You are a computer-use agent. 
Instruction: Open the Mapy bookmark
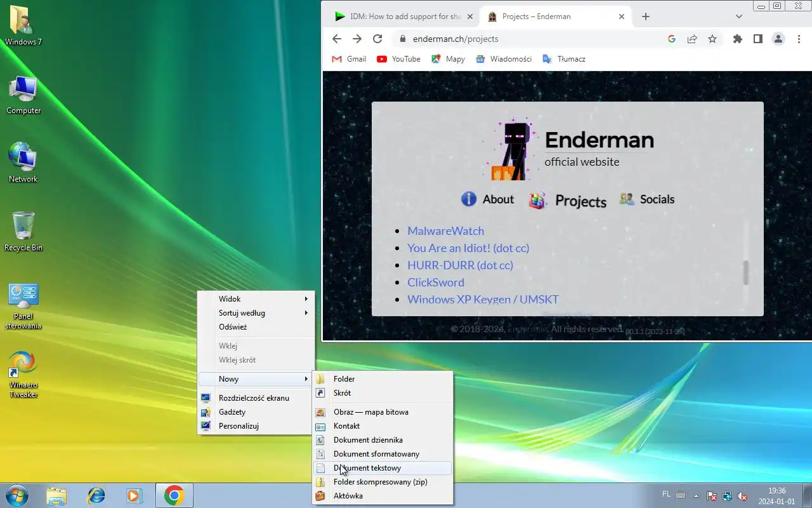448,58
